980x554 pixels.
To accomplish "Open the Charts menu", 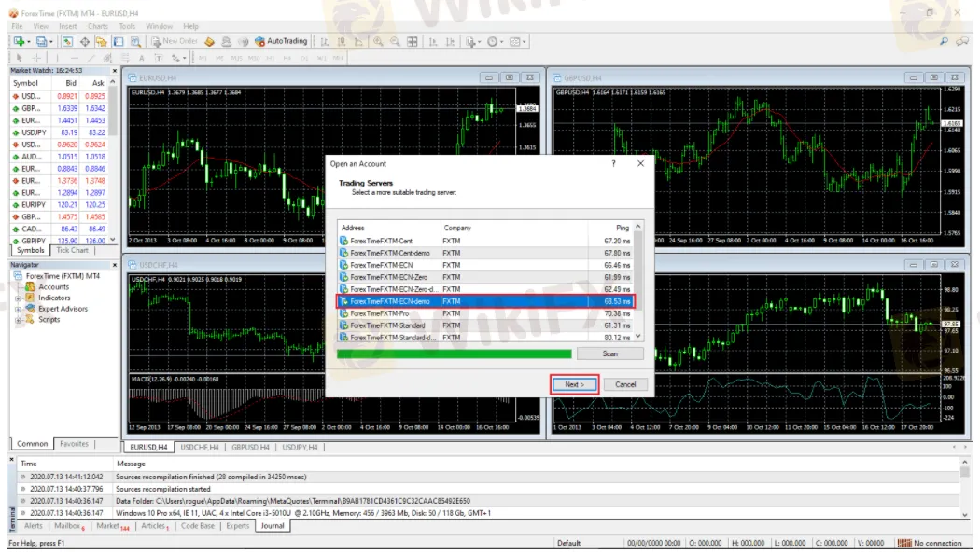I will coord(97,26).
